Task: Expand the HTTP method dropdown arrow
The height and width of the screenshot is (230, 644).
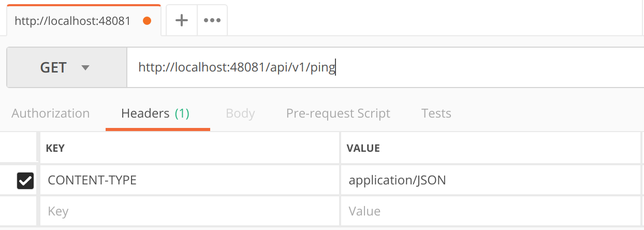Action: (85, 68)
